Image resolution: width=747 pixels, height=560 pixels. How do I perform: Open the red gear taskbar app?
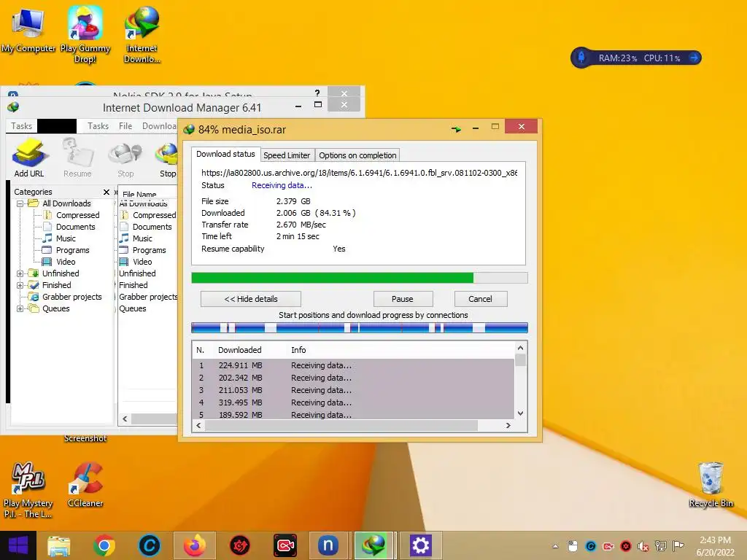click(x=240, y=545)
